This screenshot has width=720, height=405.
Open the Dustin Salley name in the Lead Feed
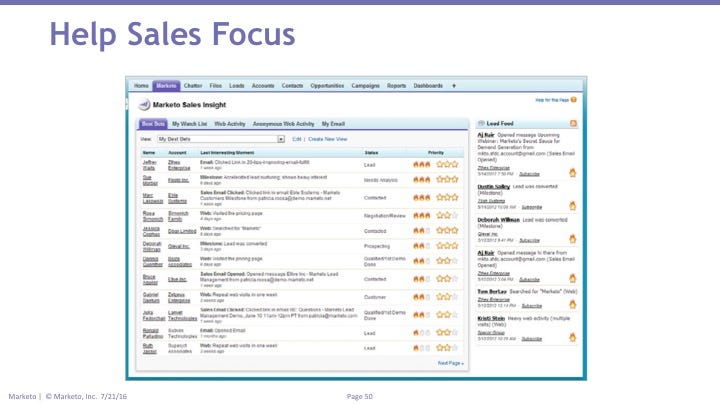(x=494, y=186)
